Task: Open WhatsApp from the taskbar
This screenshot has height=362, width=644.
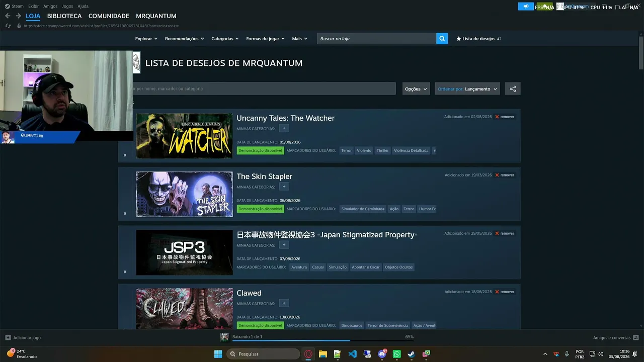Action: (397, 354)
